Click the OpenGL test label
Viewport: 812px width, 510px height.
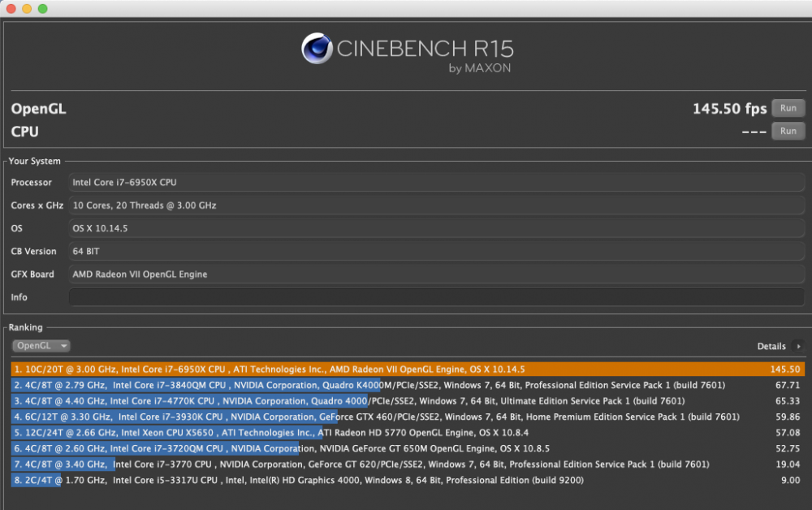click(39, 109)
